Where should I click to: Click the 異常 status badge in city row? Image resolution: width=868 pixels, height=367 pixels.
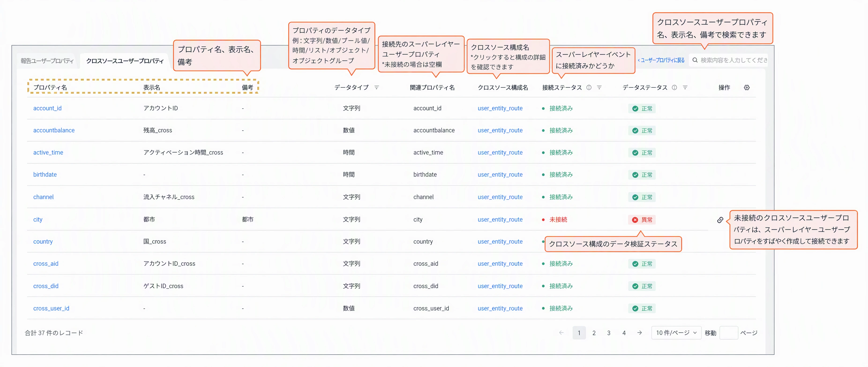click(x=642, y=220)
